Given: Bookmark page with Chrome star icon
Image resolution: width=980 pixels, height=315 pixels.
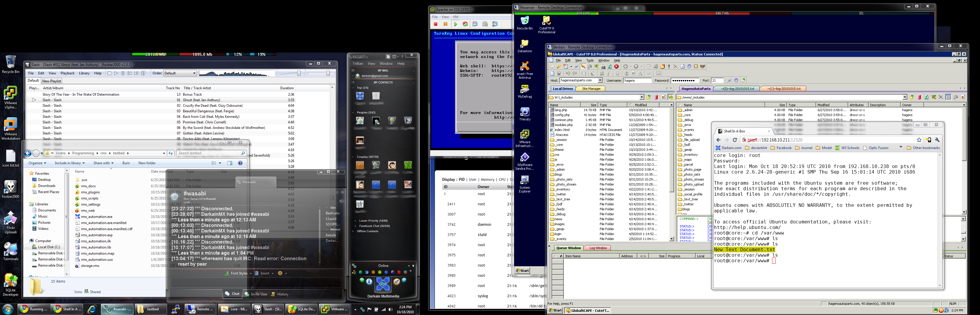Looking at the screenshot, I should pyautogui.click(x=919, y=140).
